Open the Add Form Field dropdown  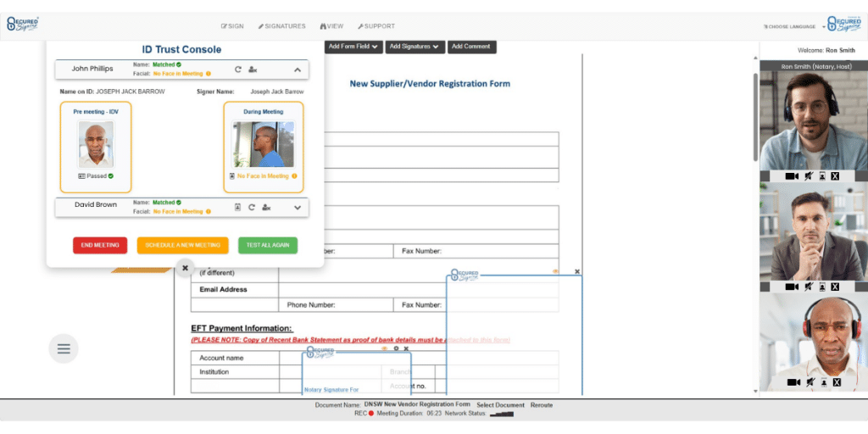(x=353, y=47)
